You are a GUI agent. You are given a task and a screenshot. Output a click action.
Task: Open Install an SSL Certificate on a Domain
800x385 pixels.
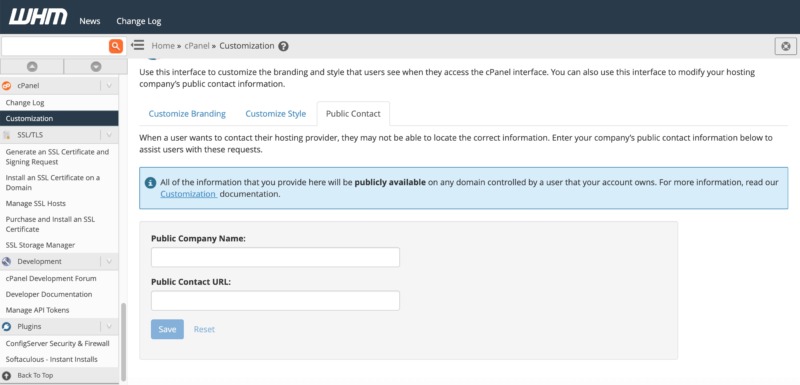[53, 183]
